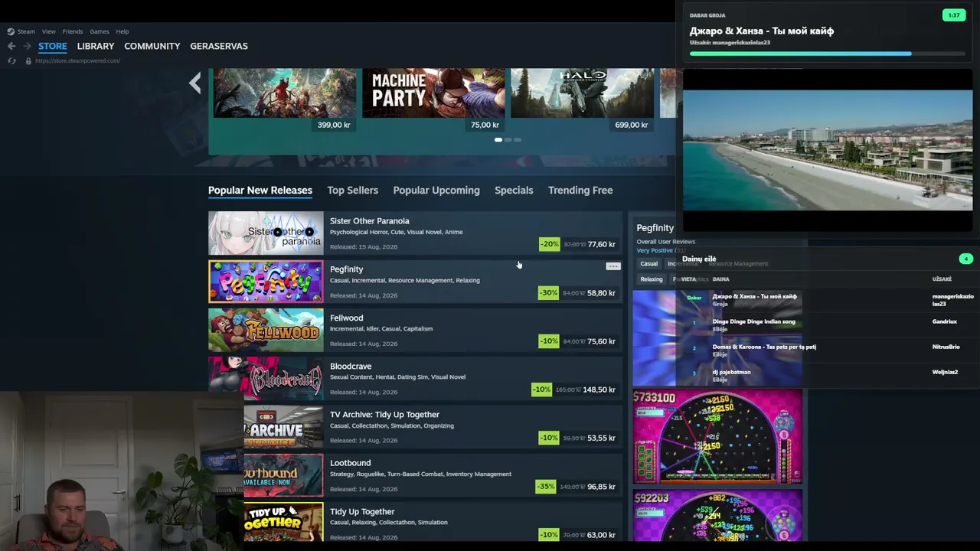Reload the store page
Image resolution: width=980 pixels, height=551 pixels.
(x=11, y=60)
